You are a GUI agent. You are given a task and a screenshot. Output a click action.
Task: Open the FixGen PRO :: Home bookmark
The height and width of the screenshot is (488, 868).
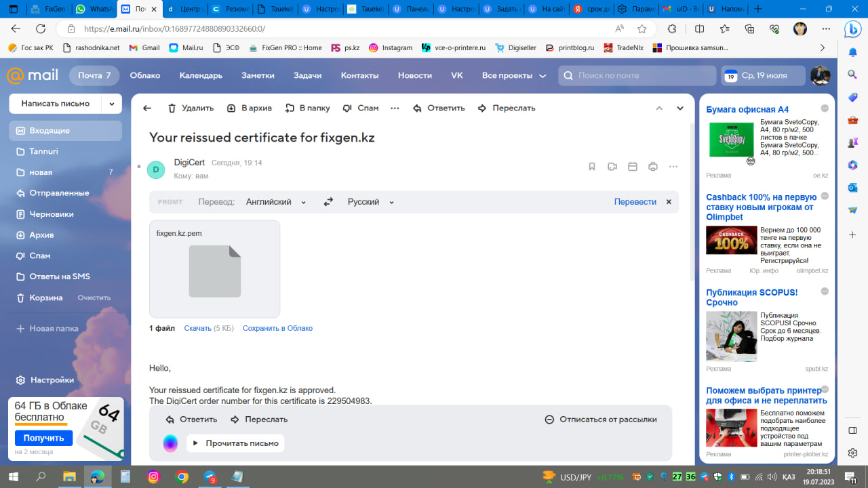(285, 48)
